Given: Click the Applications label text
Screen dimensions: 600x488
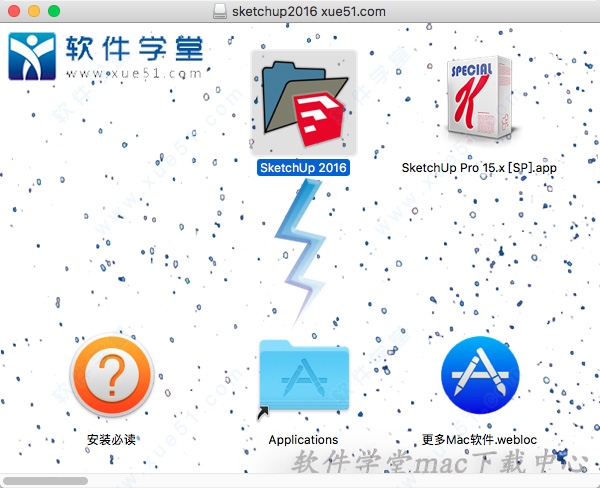Looking at the screenshot, I should [x=303, y=440].
